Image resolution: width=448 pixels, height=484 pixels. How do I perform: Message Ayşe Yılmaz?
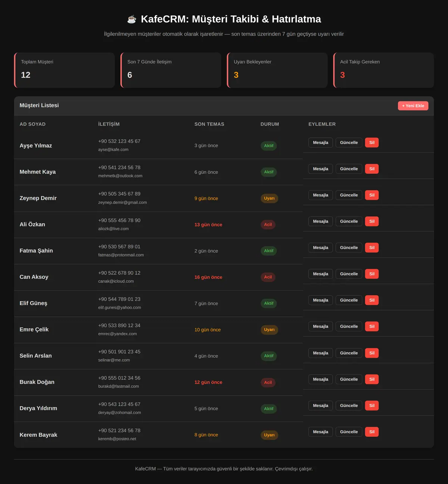click(x=320, y=143)
